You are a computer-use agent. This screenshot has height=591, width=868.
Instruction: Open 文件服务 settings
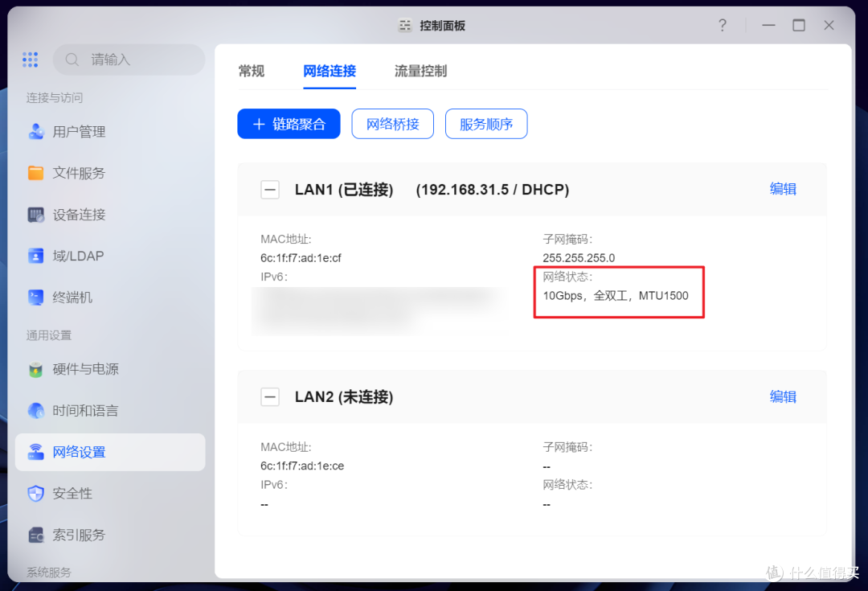[x=110, y=173]
